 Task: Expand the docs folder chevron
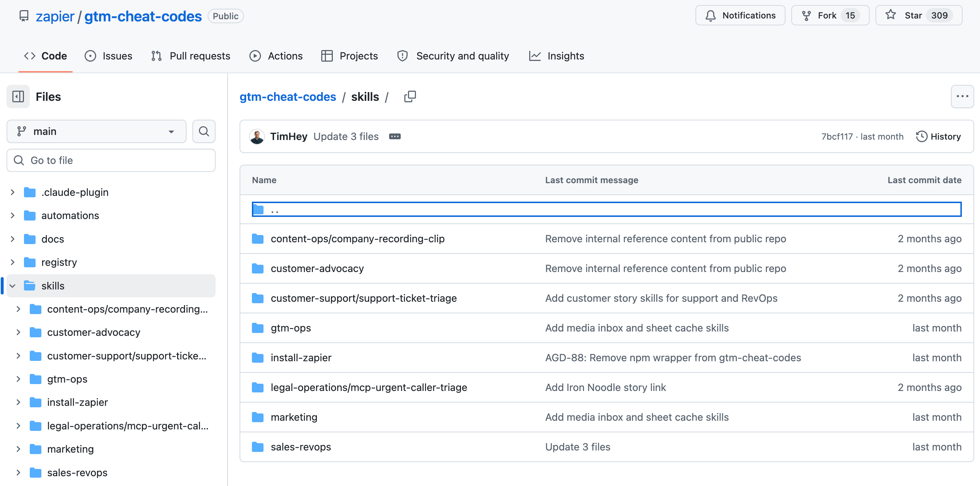(13, 239)
